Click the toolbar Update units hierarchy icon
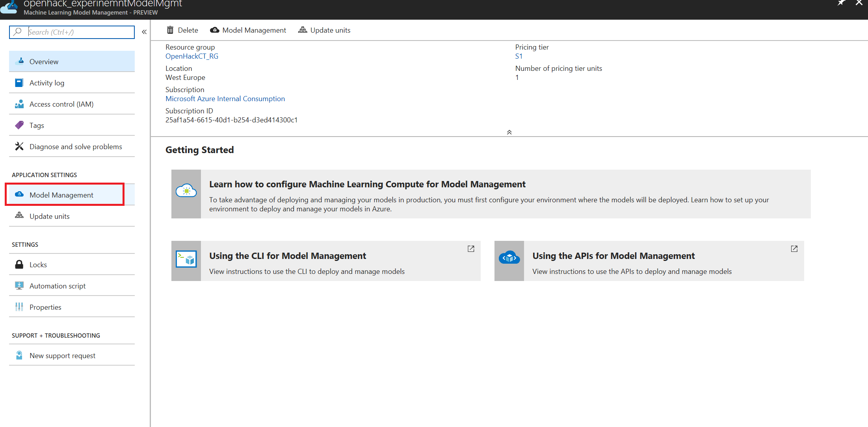This screenshot has width=868, height=427. click(x=303, y=30)
